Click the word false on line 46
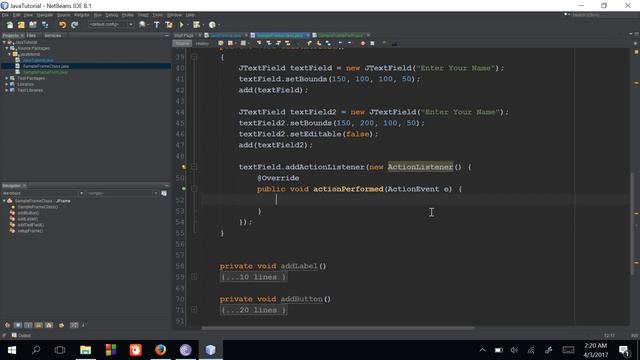 [358, 134]
